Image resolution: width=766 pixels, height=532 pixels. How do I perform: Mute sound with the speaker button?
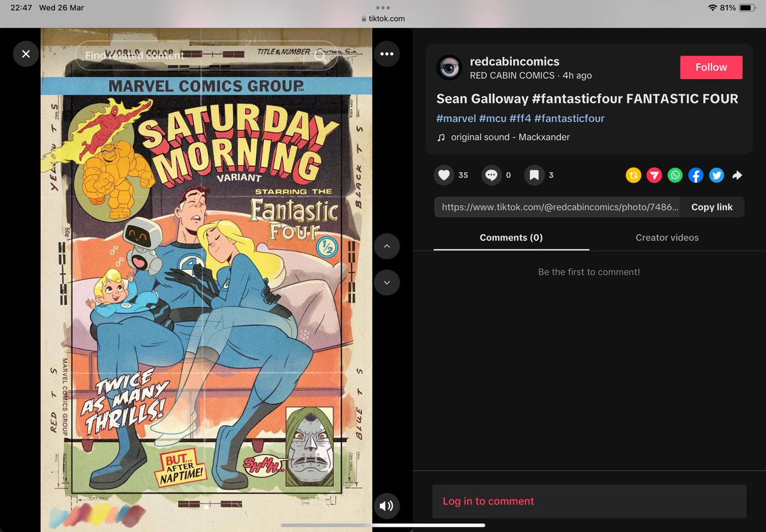(387, 506)
